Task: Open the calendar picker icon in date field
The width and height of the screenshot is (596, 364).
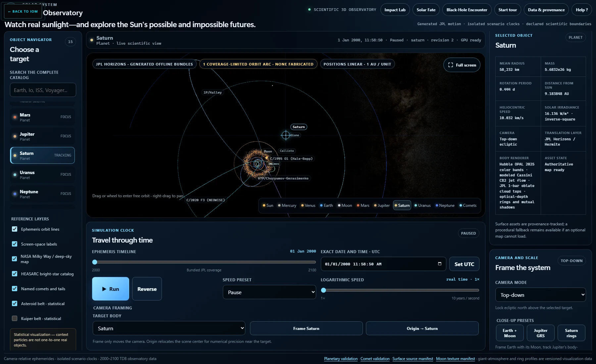Action: [440, 264]
